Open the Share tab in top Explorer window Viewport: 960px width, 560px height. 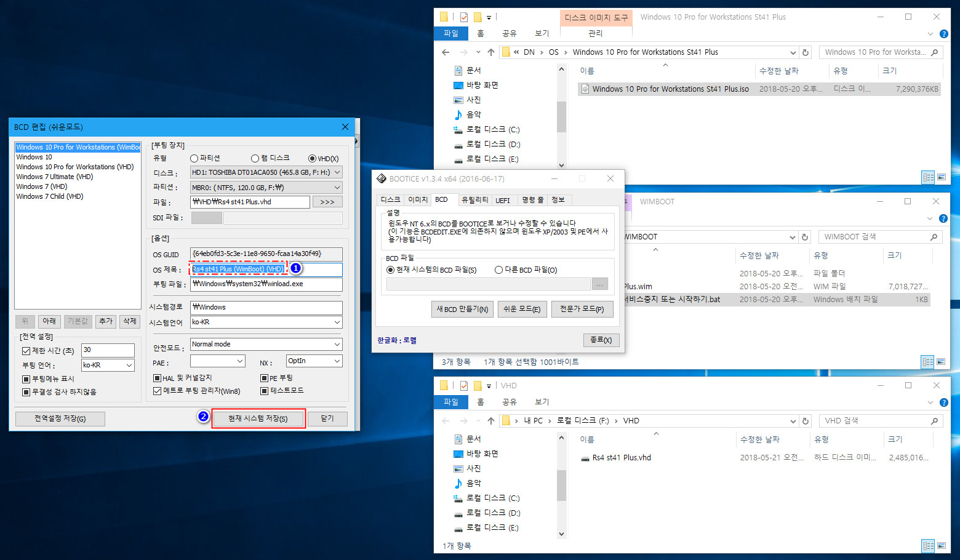pos(509,33)
